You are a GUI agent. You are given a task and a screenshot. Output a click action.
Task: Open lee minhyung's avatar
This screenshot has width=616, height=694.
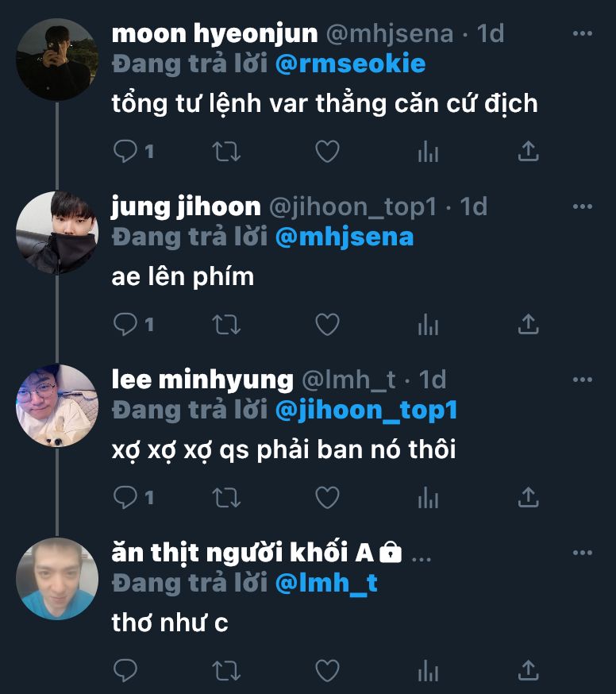[56, 406]
